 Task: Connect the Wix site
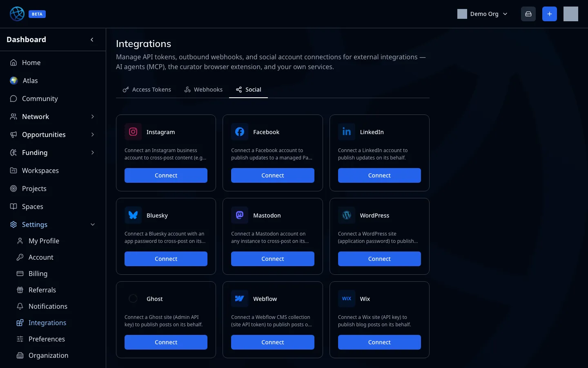click(x=379, y=342)
